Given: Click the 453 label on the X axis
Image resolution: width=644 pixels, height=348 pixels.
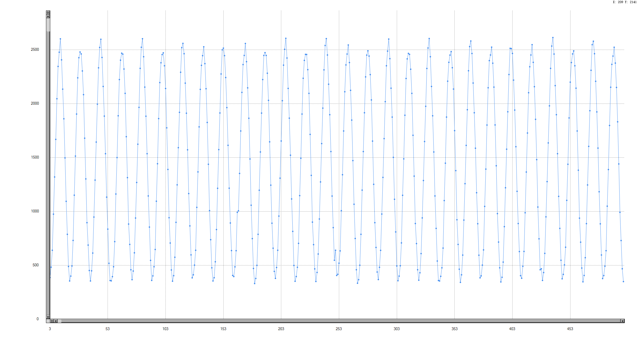Looking at the screenshot, I should coord(570,329).
